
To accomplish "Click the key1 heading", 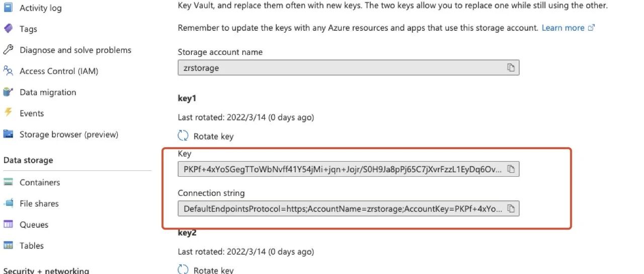I will [187, 98].
